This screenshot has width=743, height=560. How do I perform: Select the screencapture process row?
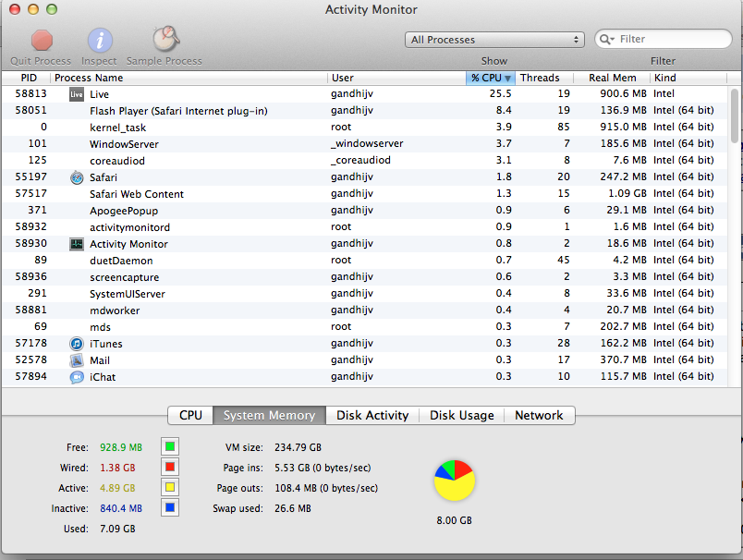pos(365,277)
